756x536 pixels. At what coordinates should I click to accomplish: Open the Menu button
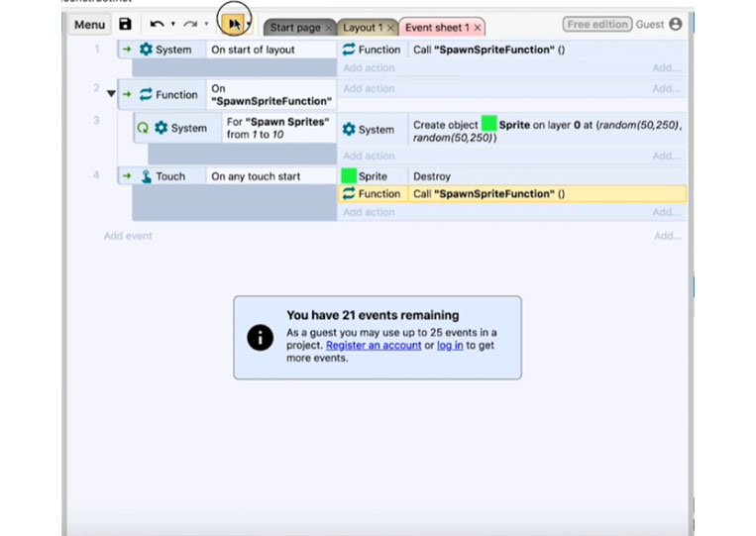click(90, 25)
